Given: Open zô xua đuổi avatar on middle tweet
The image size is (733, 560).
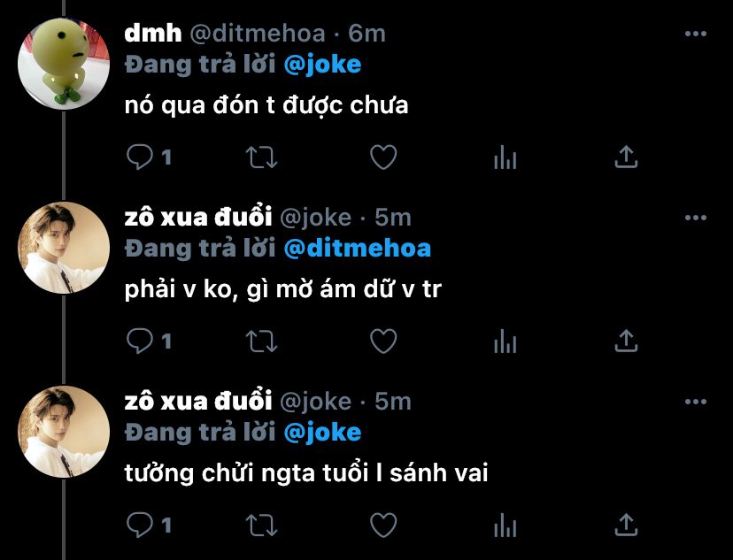Looking at the screenshot, I should coord(64,248).
